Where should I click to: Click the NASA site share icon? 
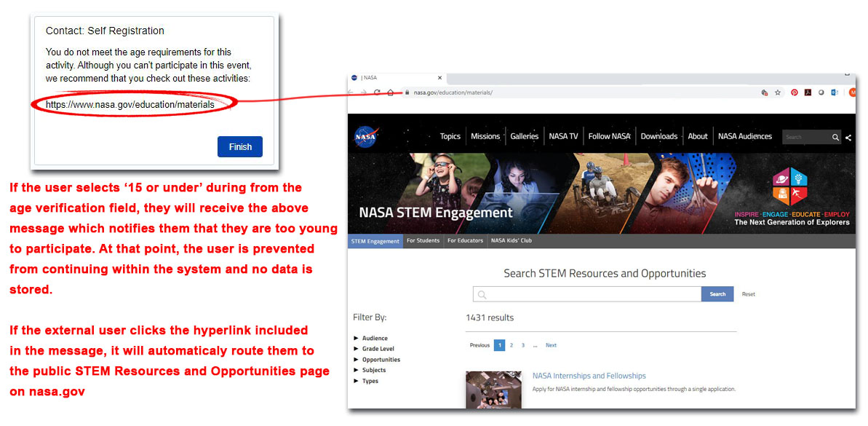[848, 137]
